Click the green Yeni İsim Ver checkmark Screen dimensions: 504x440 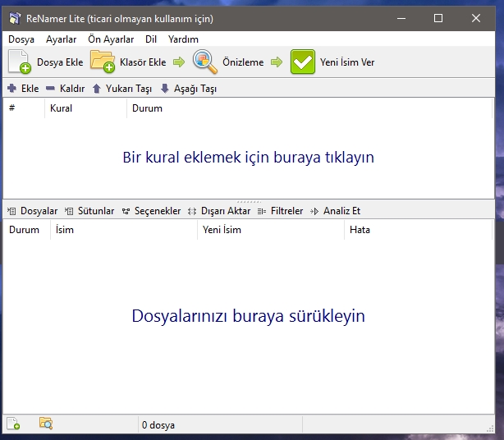tap(302, 62)
